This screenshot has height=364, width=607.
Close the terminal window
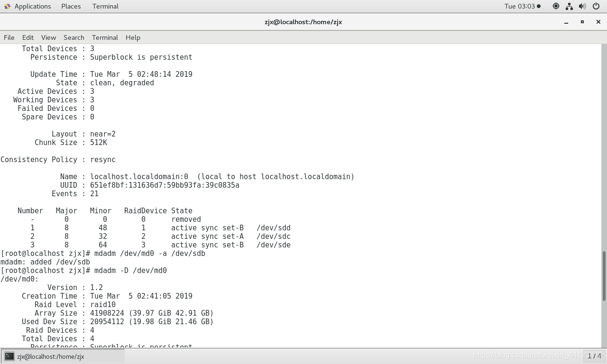click(598, 22)
